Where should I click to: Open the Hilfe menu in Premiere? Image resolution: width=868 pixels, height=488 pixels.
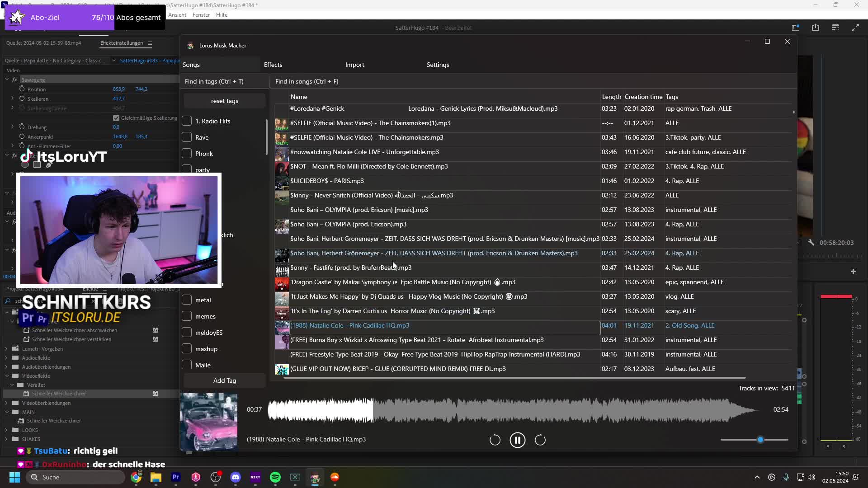pos(222,15)
